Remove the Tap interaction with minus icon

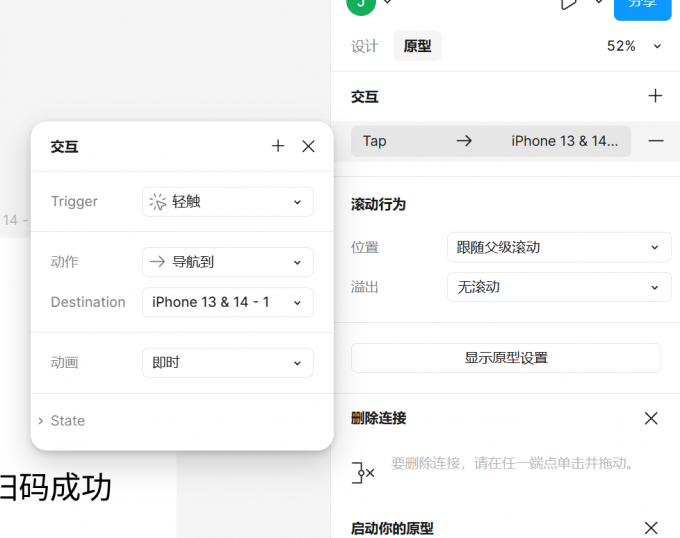click(656, 141)
